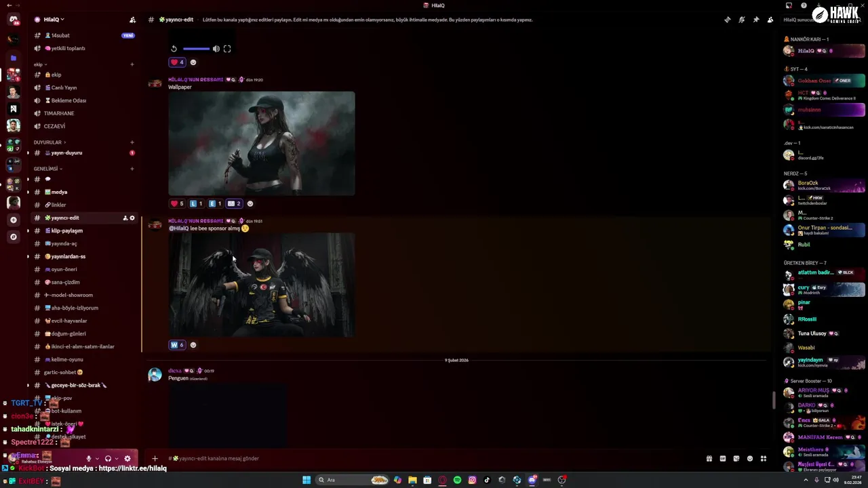Viewport: 868px width, 488px height.
Task: Open the winged girl sponsor image
Action: pos(262,285)
